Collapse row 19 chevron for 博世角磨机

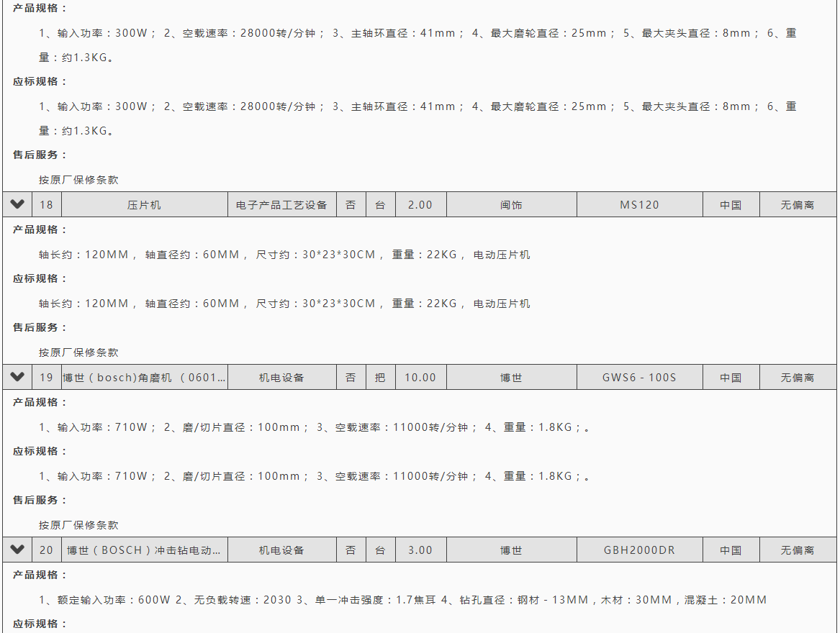(x=17, y=377)
